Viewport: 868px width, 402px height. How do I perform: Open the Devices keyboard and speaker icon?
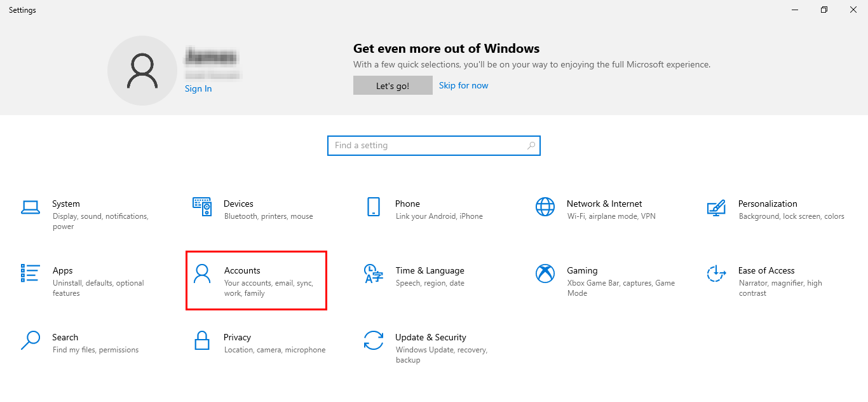click(202, 207)
